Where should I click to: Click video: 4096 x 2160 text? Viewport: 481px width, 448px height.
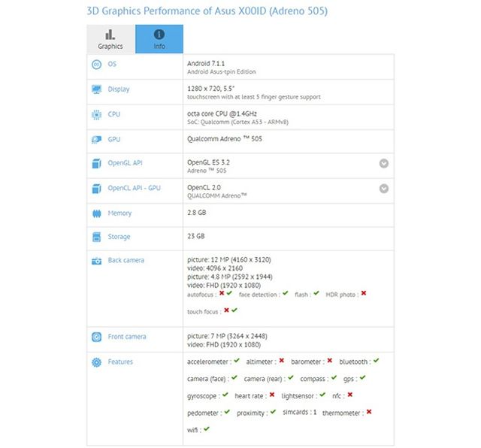(x=215, y=268)
